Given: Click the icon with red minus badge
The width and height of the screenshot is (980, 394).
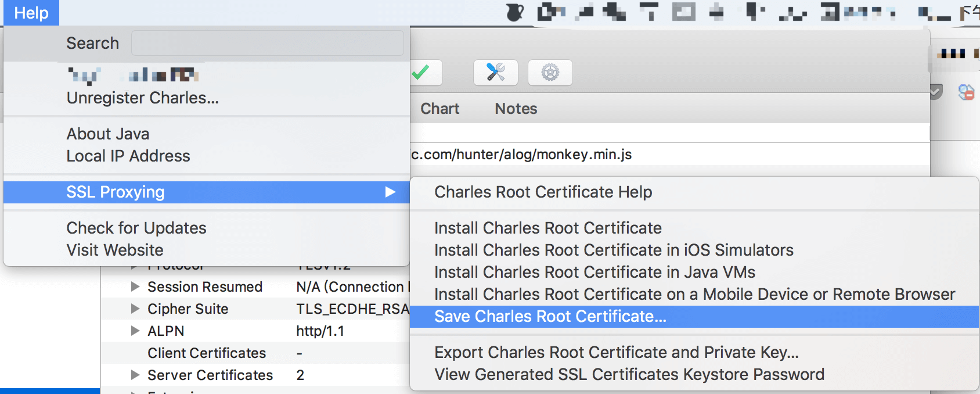Looking at the screenshot, I should tap(966, 92).
